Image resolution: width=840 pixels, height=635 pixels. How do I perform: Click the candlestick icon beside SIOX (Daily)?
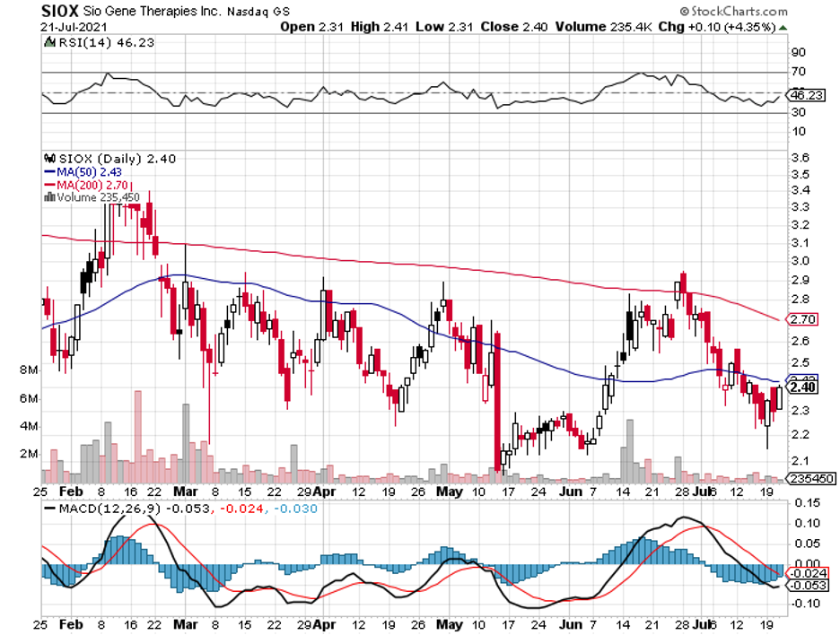(50, 159)
